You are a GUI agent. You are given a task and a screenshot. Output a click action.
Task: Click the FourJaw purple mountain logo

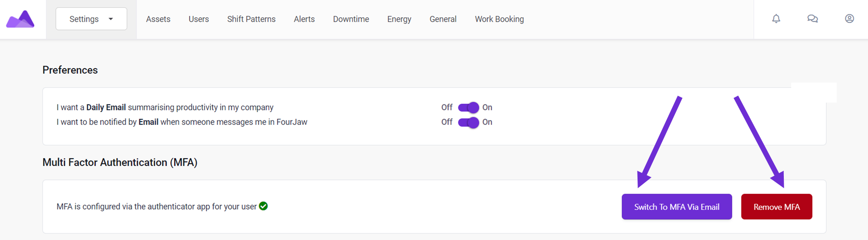pos(20,19)
